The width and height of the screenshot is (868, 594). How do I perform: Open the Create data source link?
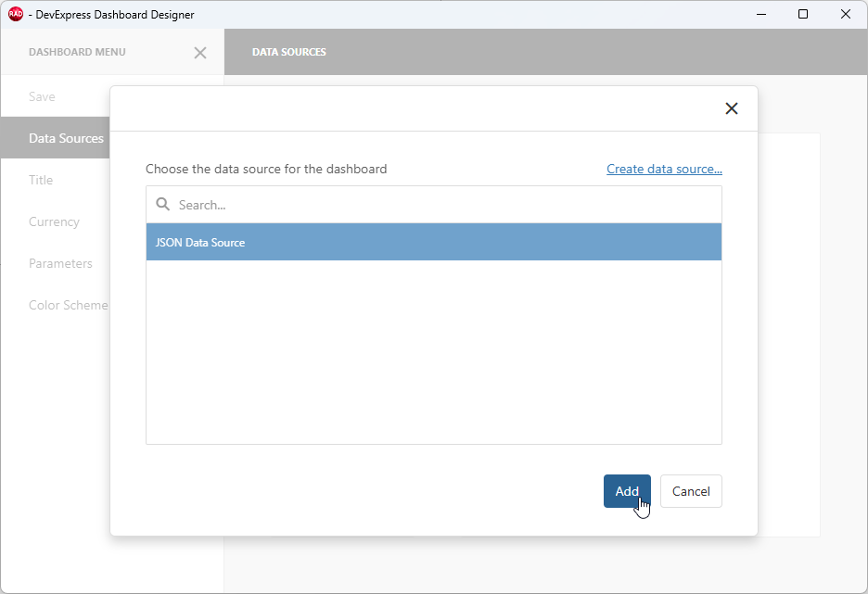[664, 168]
